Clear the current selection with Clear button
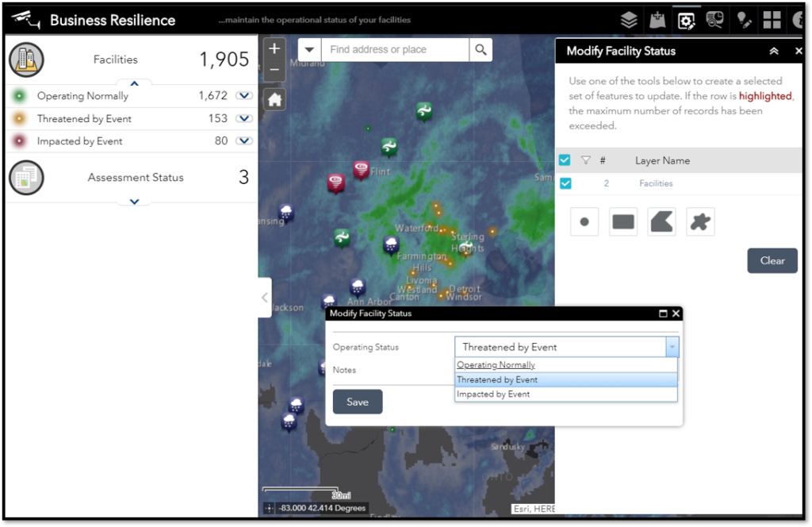 (x=772, y=260)
